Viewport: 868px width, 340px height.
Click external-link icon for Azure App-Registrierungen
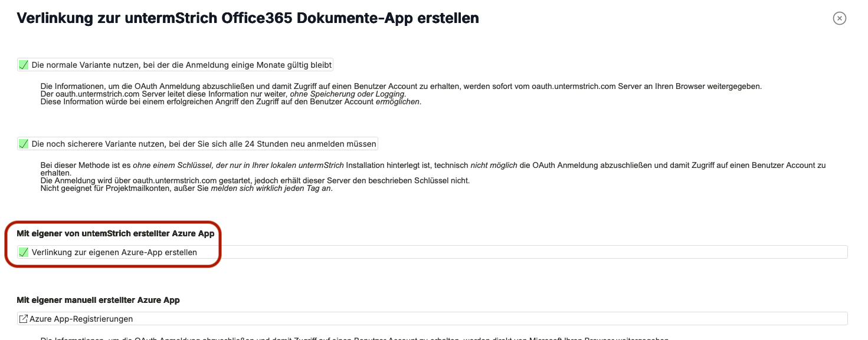[x=24, y=319]
